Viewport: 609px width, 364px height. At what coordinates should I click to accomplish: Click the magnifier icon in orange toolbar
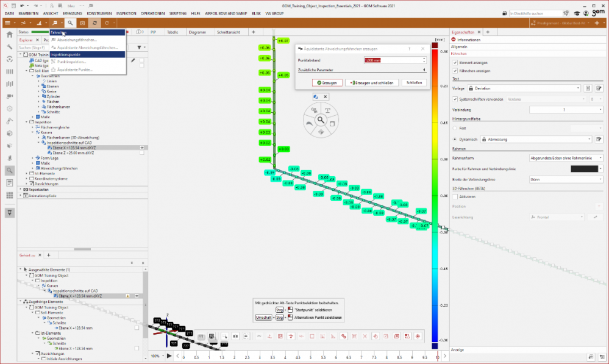(70, 23)
